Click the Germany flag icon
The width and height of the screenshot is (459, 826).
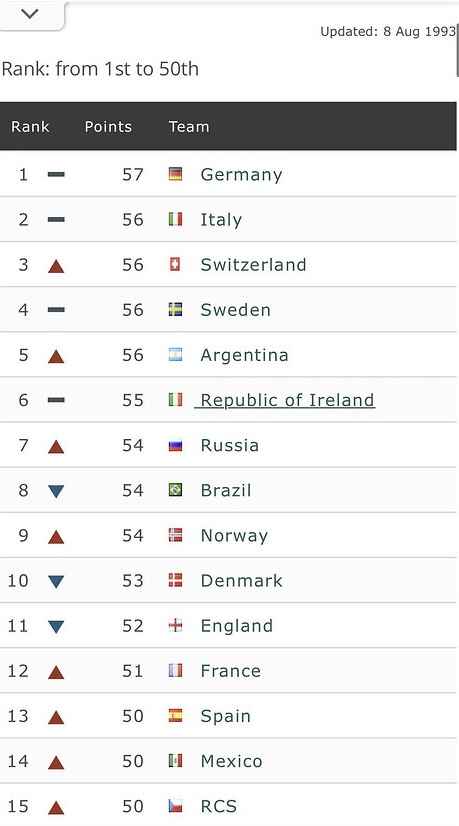[175, 174]
